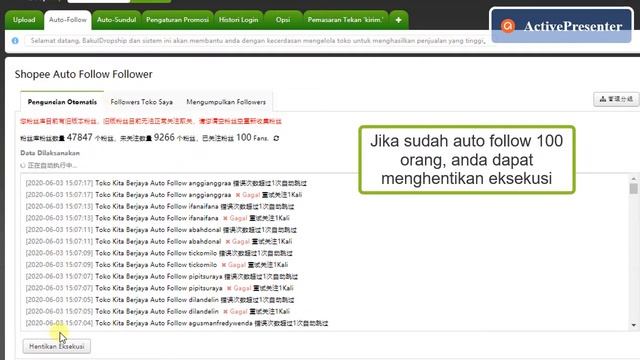The height and width of the screenshot is (360, 640).
Task: Click the red Gagal X icon in the 15:07:09 tickomilo row
Action: pos(224,265)
